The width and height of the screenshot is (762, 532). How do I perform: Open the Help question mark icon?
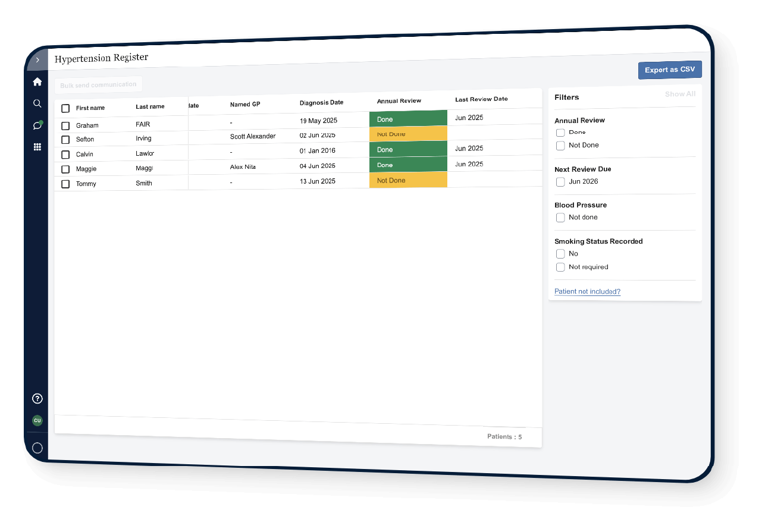point(37,398)
